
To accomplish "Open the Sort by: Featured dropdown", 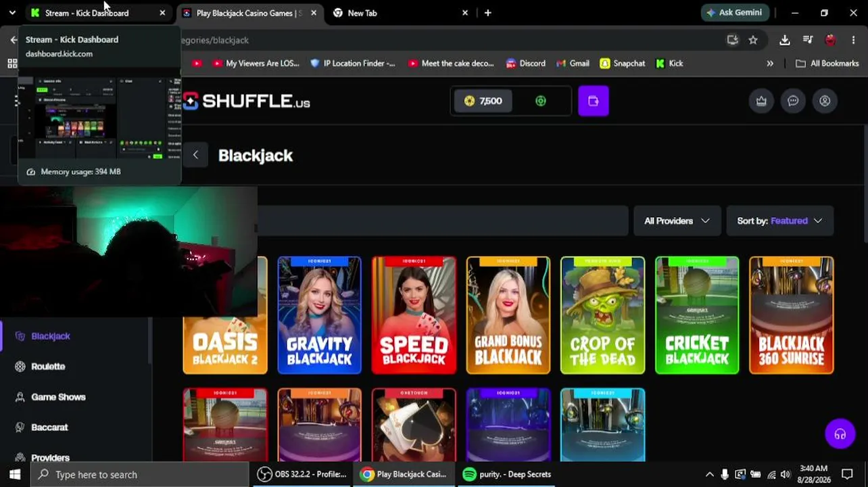I will (x=780, y=221).
